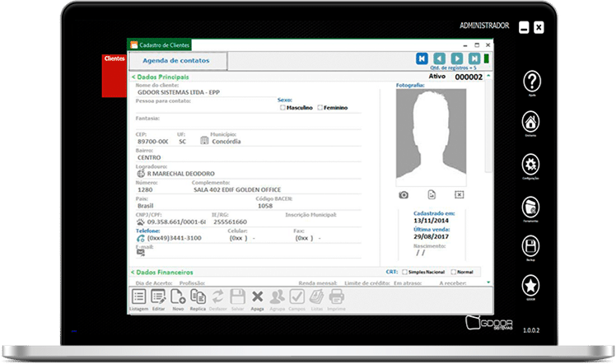This screenshot has height=364, width=616.
Task: Select the red Clientes side tab
Action: pos(114,59)
